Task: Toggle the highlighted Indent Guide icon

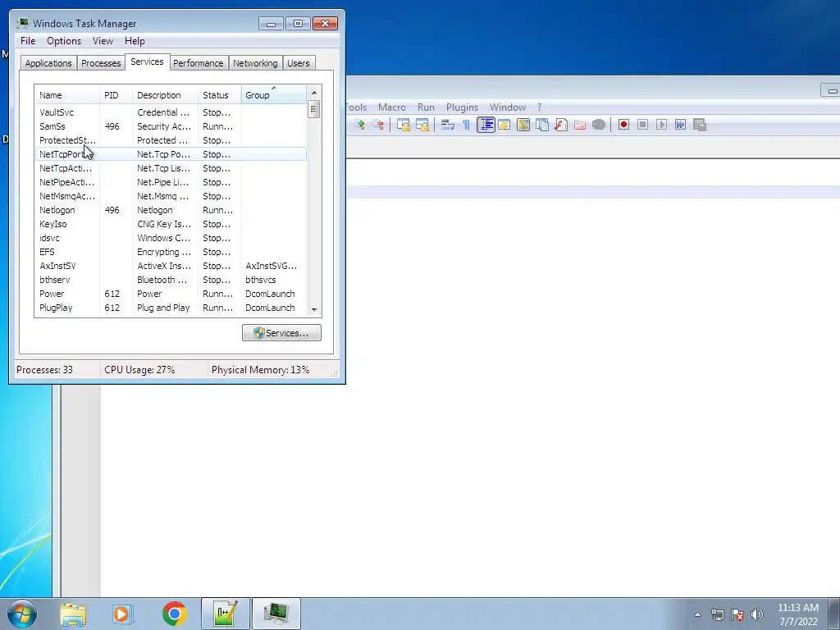Action: pyautogui.click(x=486, y=125)
